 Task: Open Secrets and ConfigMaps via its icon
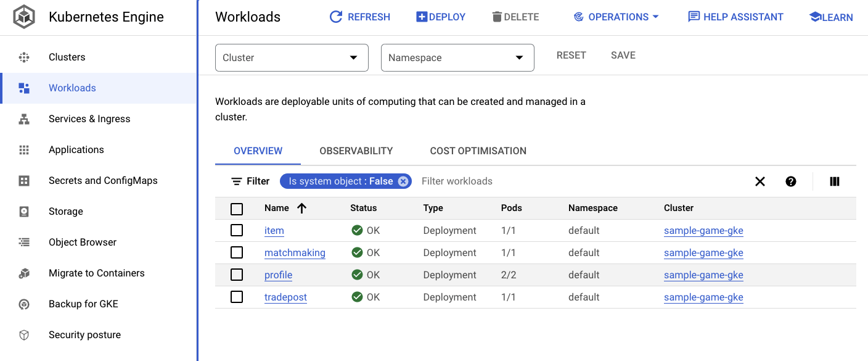click(24, 181)
